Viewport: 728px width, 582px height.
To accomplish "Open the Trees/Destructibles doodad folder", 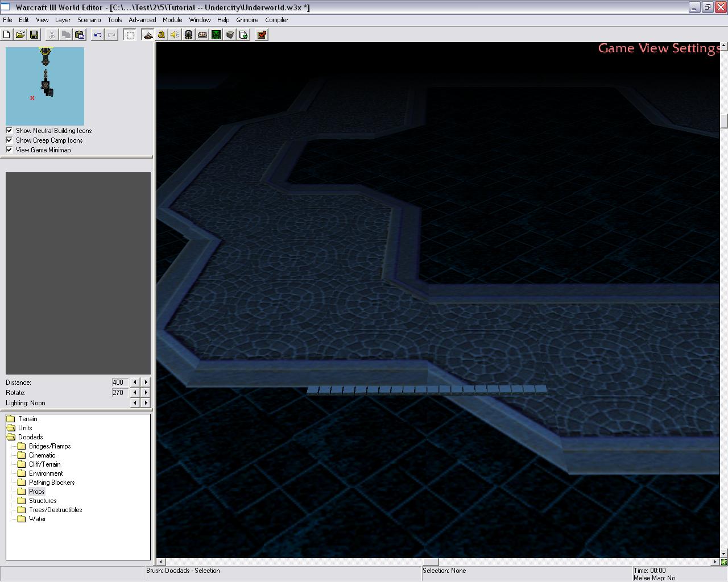I will [55, 510].
